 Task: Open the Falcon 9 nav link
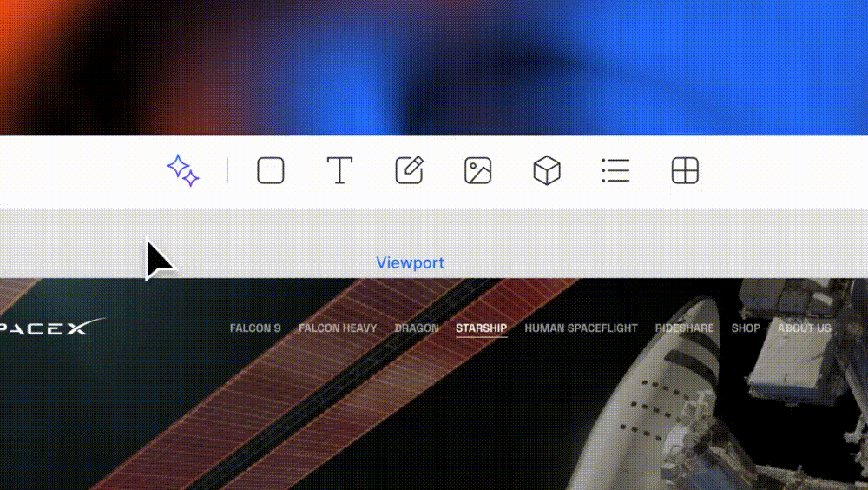point(255,328)
